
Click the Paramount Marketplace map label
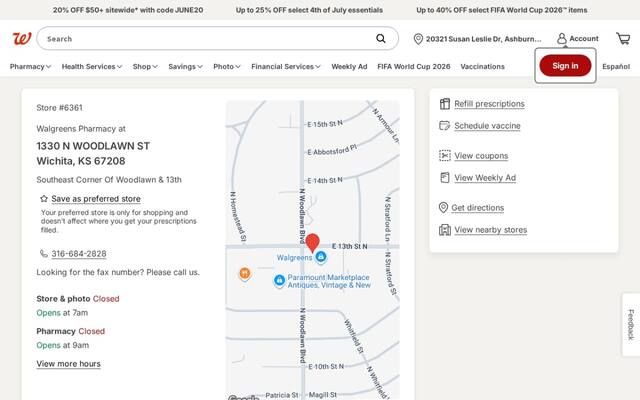(x=329, y=281)
